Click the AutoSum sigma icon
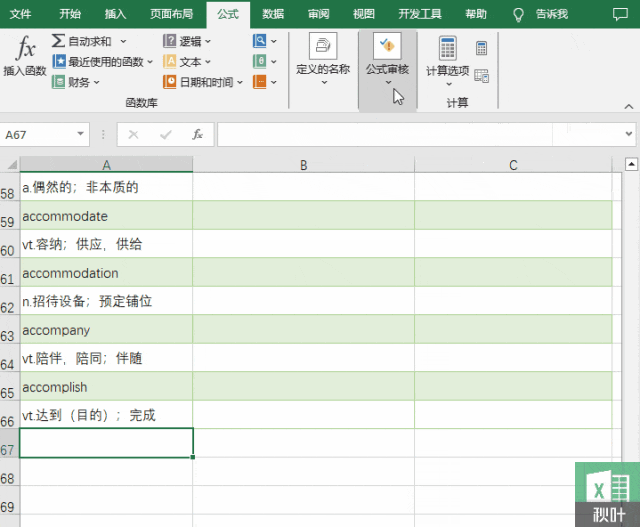The width and height of the screenshot is (640, 527). click(58, 41)
